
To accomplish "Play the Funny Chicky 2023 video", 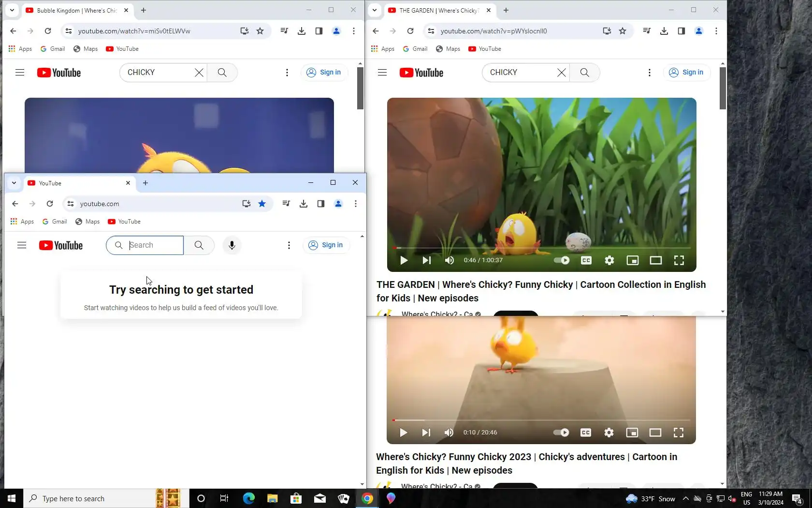I will (x=404, y=433).
